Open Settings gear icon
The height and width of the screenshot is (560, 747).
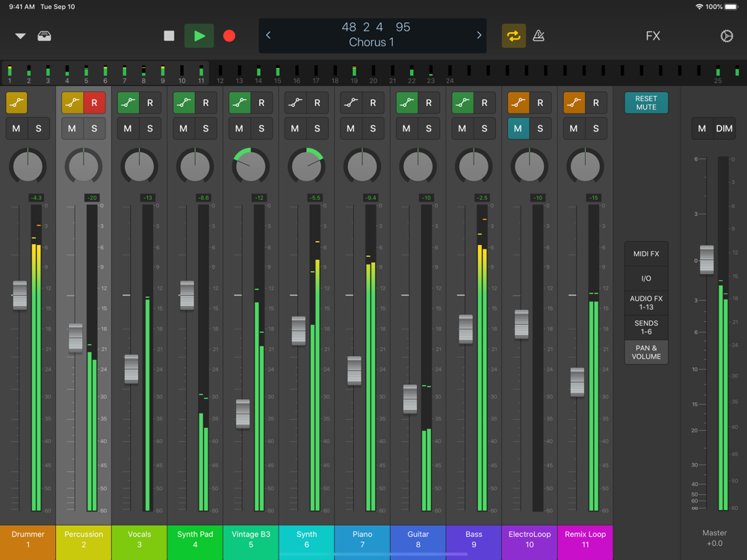[x=726, y=36]
